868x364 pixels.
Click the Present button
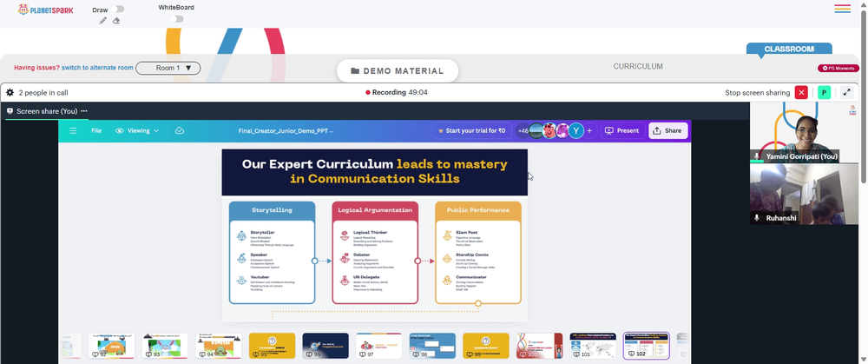[x=622, y=131]
